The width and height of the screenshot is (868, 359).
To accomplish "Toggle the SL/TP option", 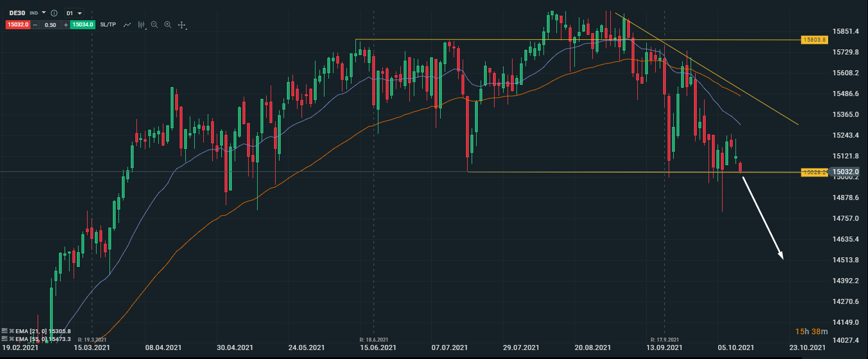I will coord(108,25).
